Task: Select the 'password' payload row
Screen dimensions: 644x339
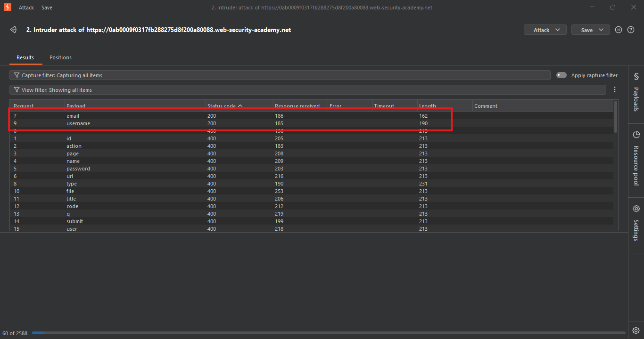Action: 311,169
